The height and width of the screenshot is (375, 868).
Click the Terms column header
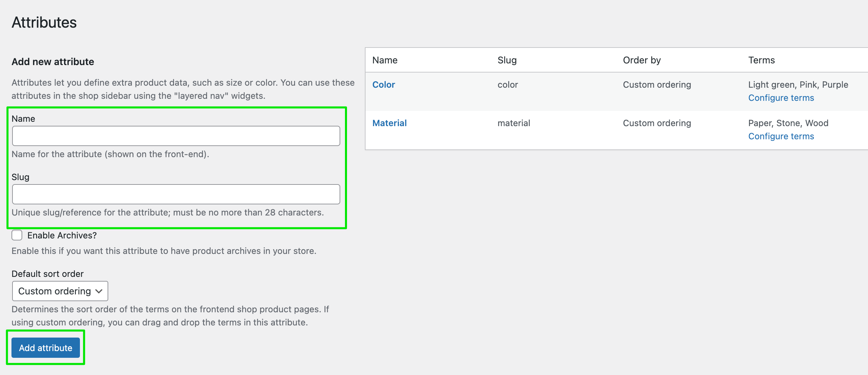coord(761,60)
